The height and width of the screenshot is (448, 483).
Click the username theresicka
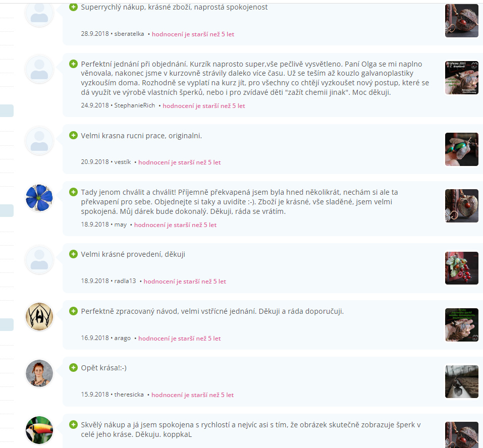pyautogui.click(x=129, y=395)
